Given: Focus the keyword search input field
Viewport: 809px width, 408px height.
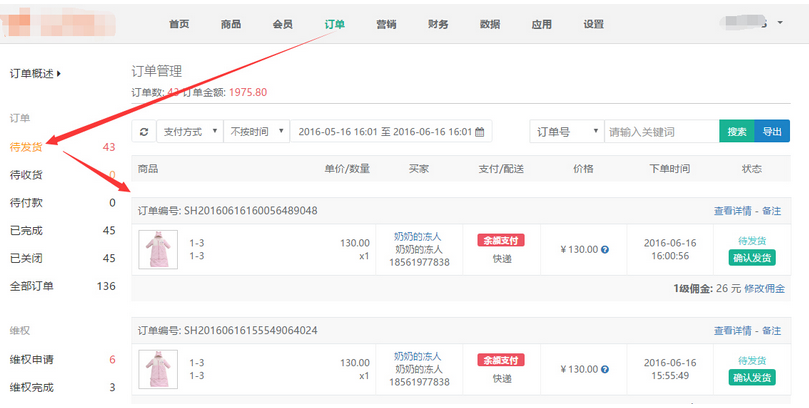Looking at the screenshot, I should coord(661,132).
